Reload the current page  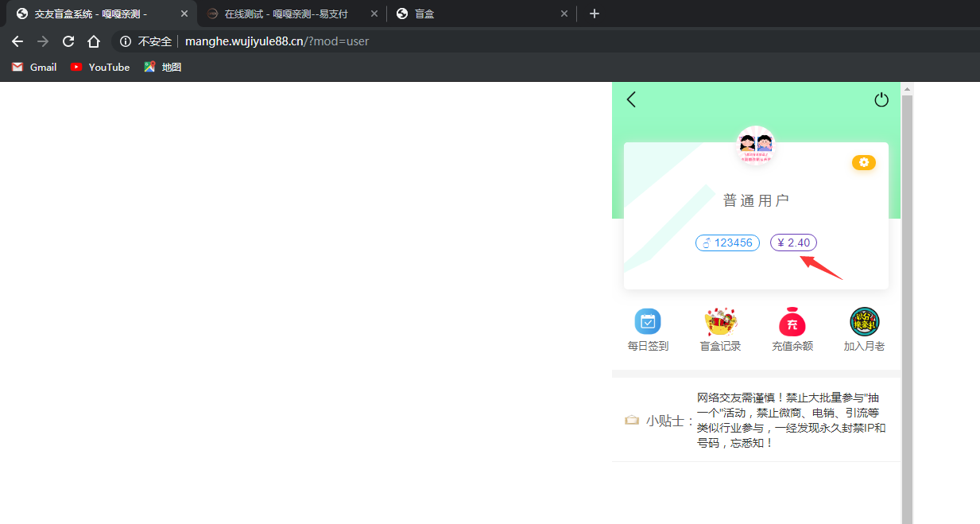coord(68,41)
